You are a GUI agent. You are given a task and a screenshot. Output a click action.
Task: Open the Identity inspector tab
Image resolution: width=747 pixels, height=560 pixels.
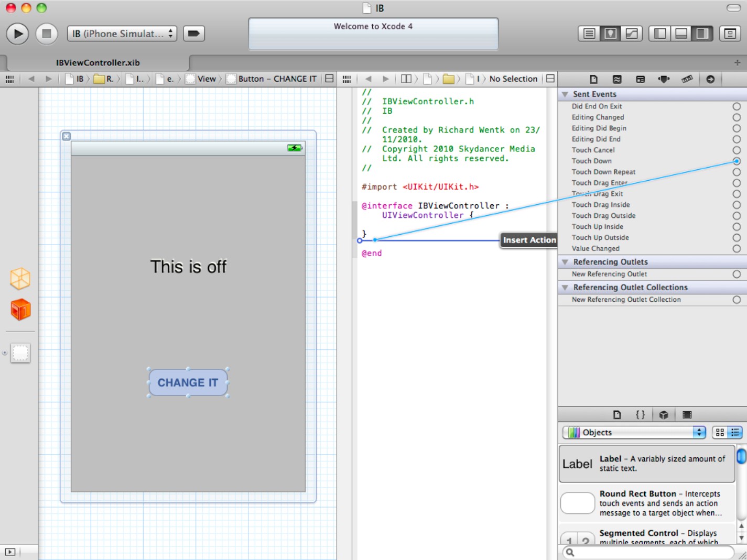(x=640, y=79)
